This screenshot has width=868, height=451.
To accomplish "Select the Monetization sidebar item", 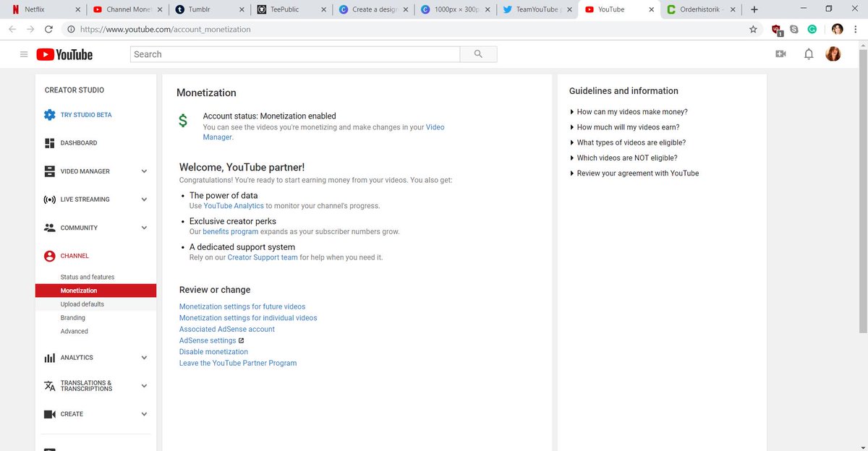I will (x=95, y=291).
